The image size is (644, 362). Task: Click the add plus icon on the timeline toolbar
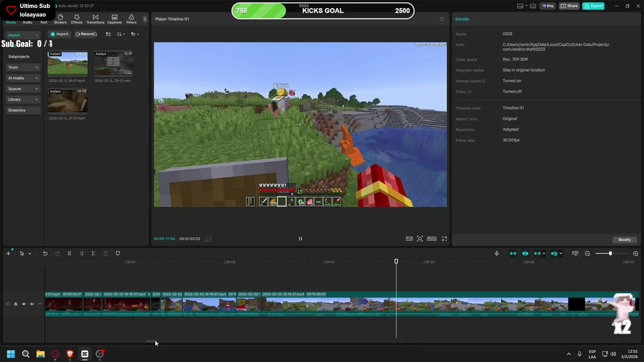(8, 253)
